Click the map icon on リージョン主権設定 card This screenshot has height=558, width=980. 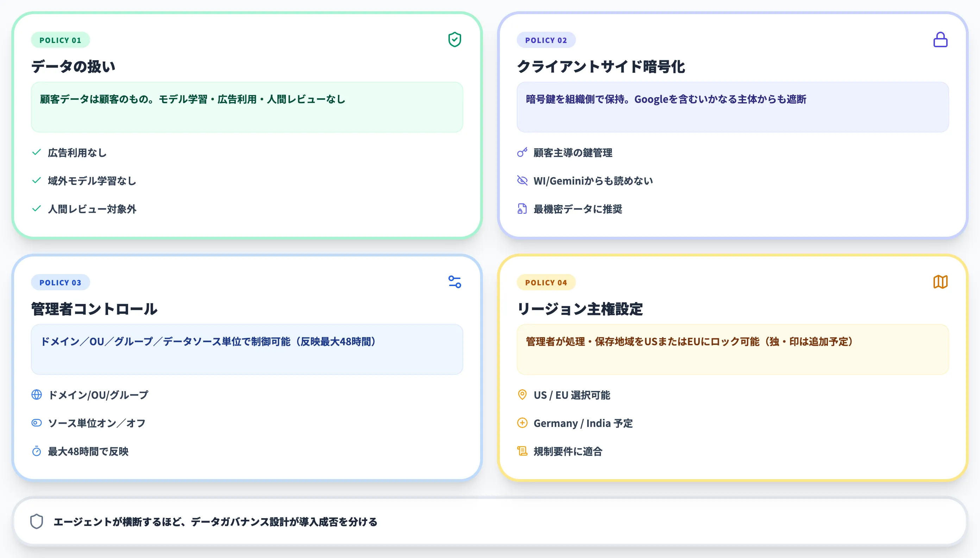point(940,282)
